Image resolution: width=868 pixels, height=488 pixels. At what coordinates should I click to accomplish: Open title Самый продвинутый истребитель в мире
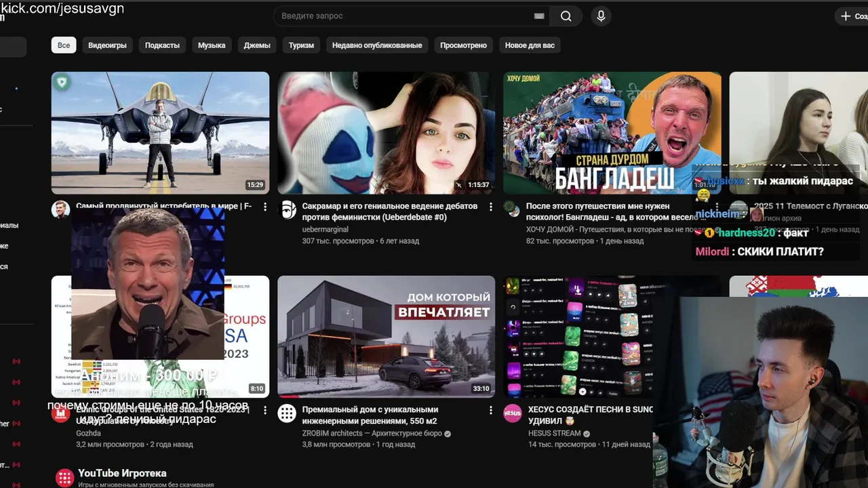[x=163, y=206]
